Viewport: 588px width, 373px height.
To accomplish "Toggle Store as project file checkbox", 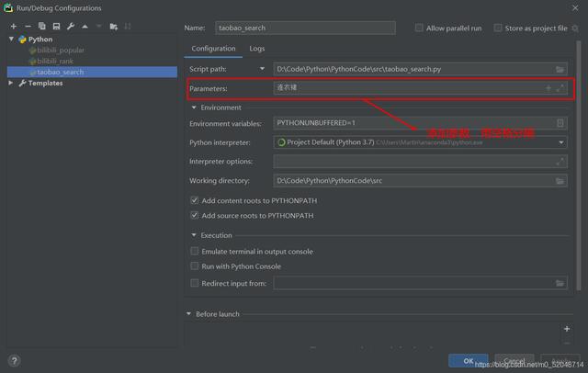I will [499, 28].
